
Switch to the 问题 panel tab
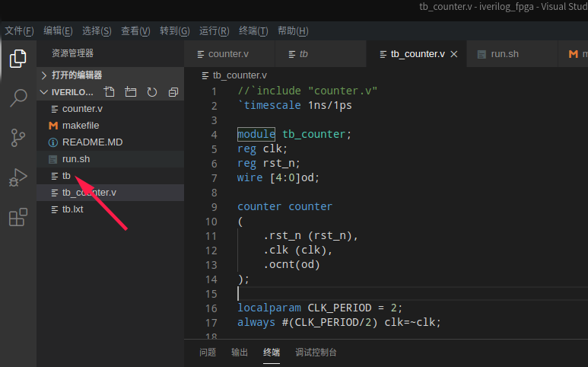coord(208,353)
